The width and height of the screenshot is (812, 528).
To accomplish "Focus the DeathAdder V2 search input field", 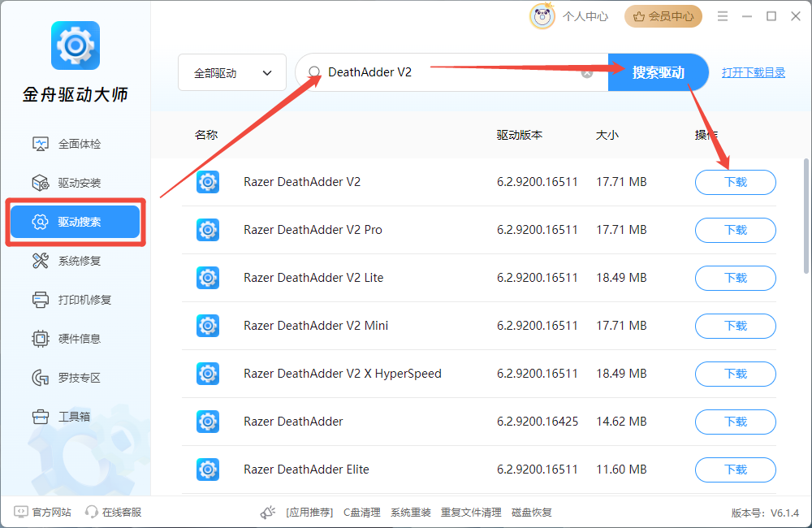I will pyautogui.click(x=447, y=72).
